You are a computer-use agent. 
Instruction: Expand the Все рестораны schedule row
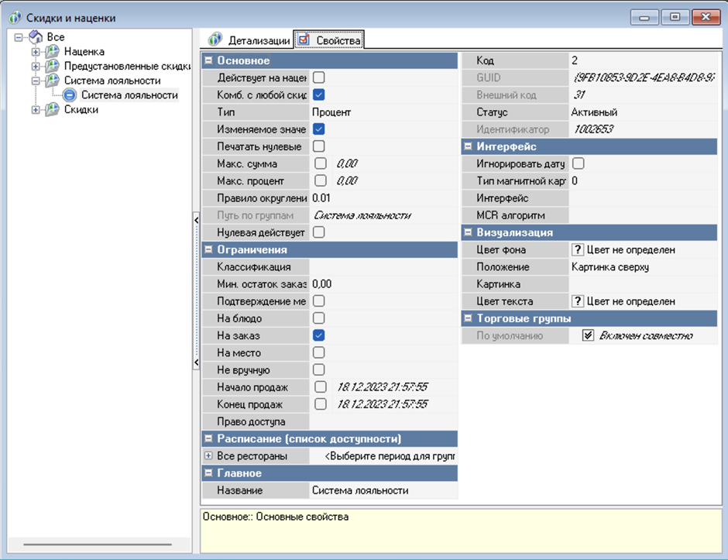pyautogui.click(x=208, y=456)
